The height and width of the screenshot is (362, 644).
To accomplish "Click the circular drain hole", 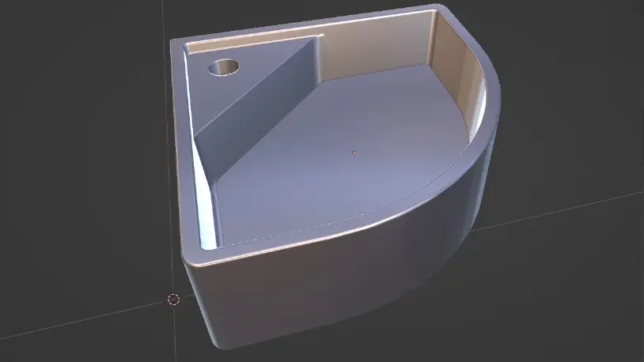I will click(x=224, y=67).
